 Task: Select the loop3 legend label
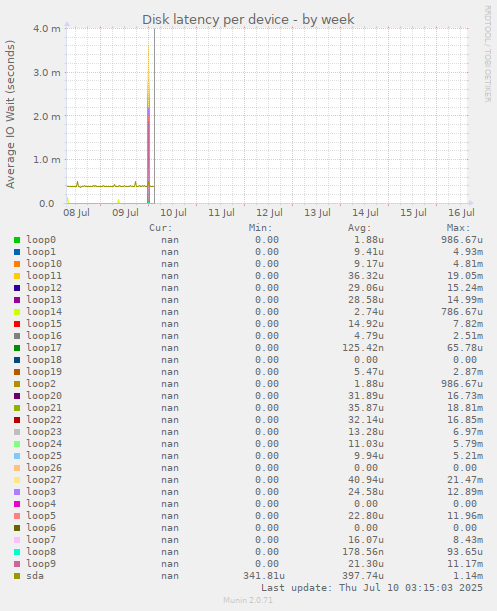41,492
